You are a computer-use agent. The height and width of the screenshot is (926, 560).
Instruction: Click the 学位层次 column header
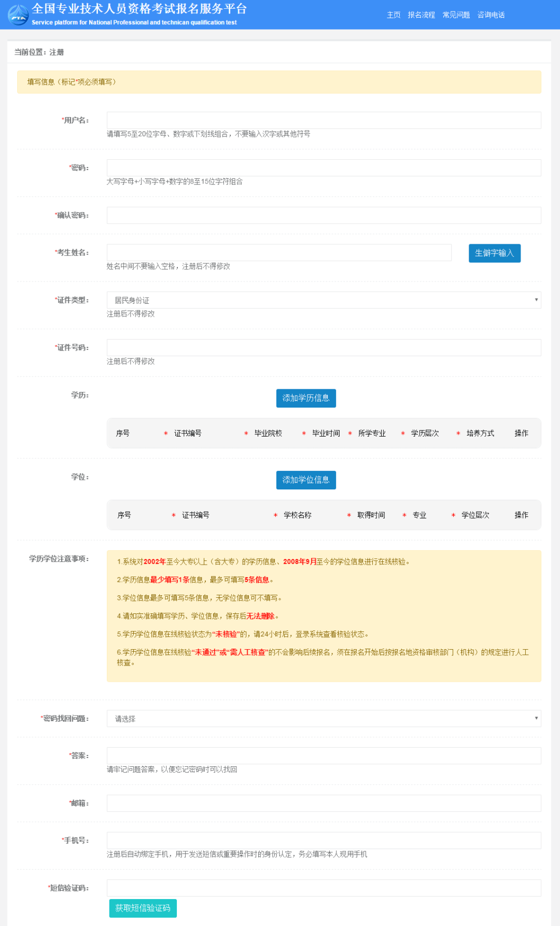pos(475,515)
